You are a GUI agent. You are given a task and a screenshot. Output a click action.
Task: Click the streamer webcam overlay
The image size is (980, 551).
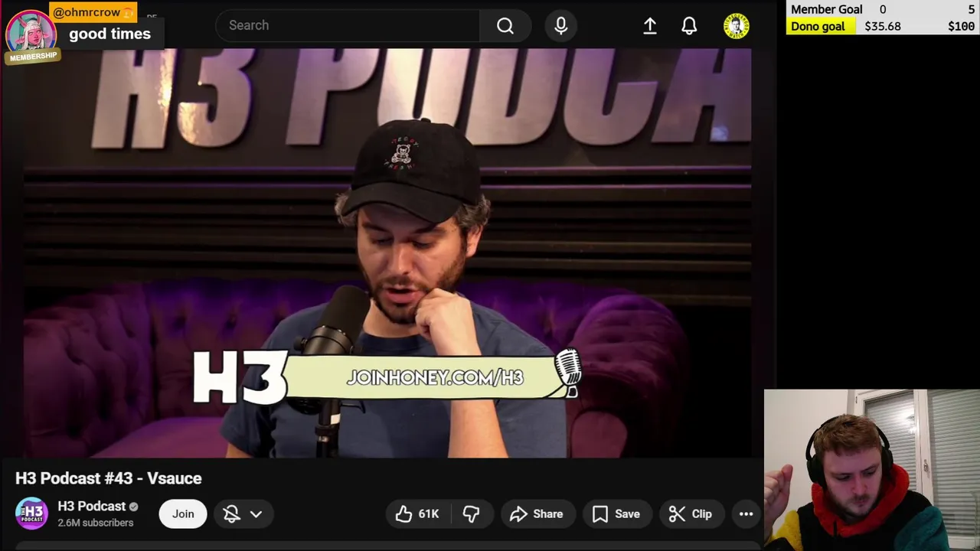tap(872, 471)
